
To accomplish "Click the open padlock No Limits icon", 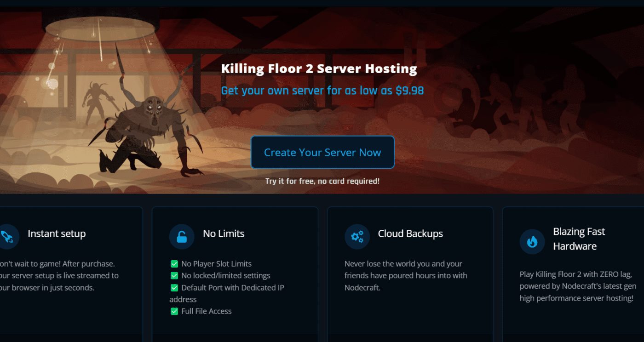I will 182,236.
